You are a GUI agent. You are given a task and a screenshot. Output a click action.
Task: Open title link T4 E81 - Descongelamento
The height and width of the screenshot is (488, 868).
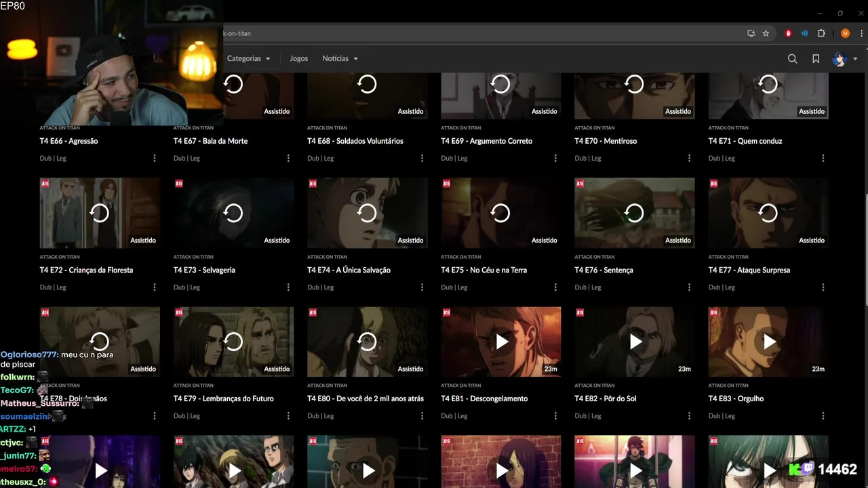pos(484,399)
